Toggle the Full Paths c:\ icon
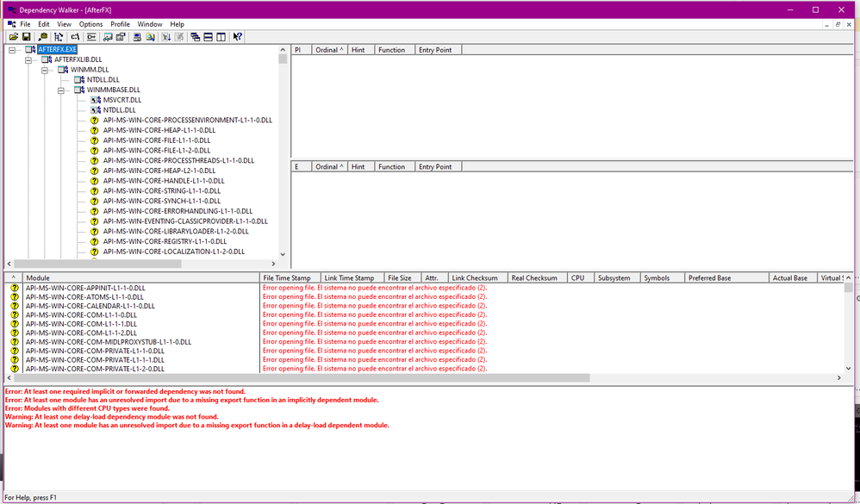 coord(75,37)
